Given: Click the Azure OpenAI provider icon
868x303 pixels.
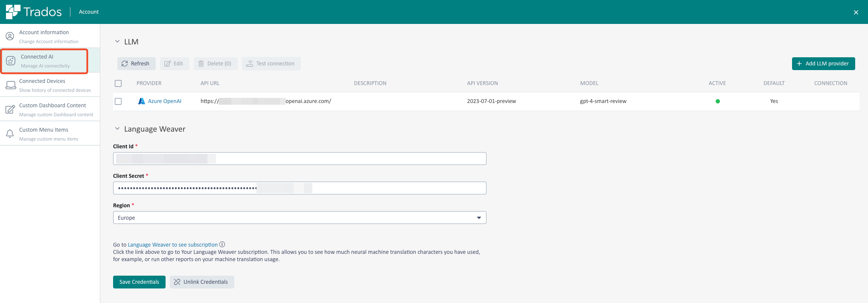Looking at the screenshot, I should click(142, 101).
